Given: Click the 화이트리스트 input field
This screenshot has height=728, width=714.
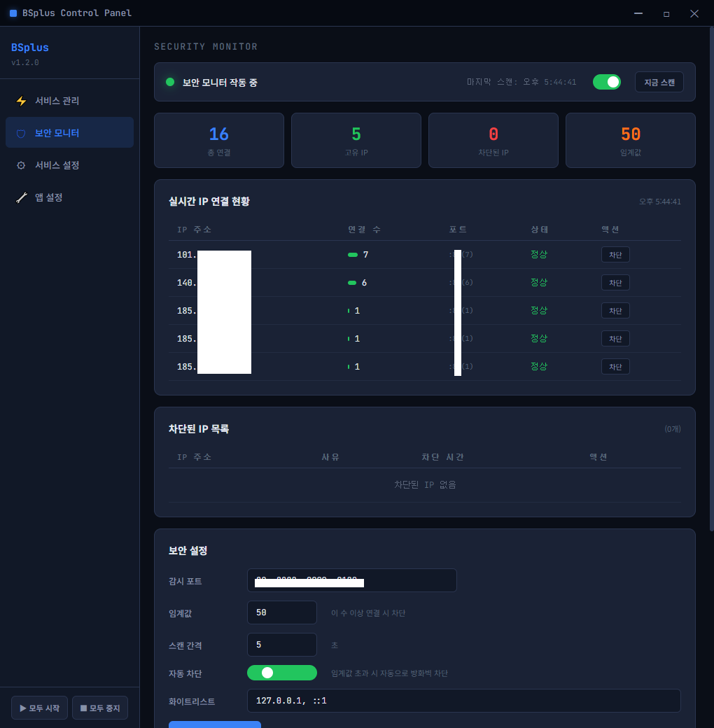Looking at the screenshot, I should point(464,701).
